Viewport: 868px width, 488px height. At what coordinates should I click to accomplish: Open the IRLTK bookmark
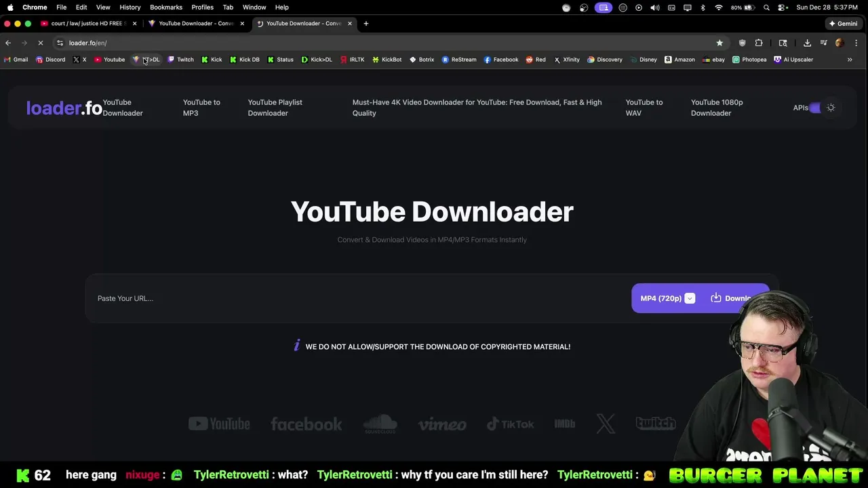[353, 60]
